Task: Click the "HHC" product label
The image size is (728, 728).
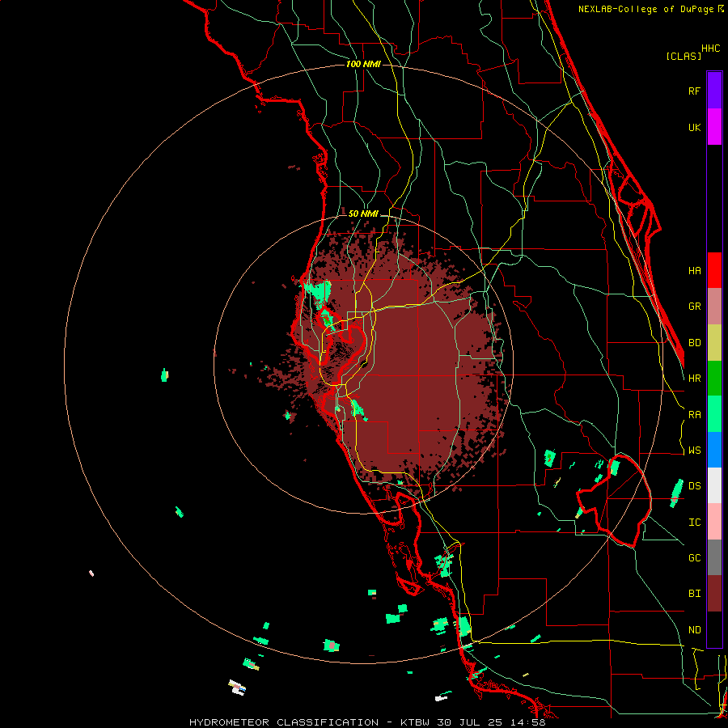Action: (x=710, y=49)
